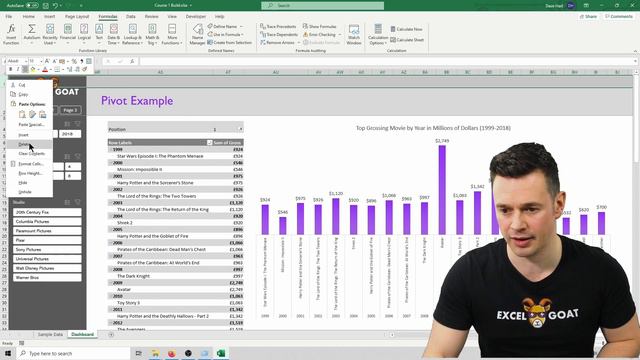
Task: Choose Delete from the context menu
Action: [x=29, y=144]
